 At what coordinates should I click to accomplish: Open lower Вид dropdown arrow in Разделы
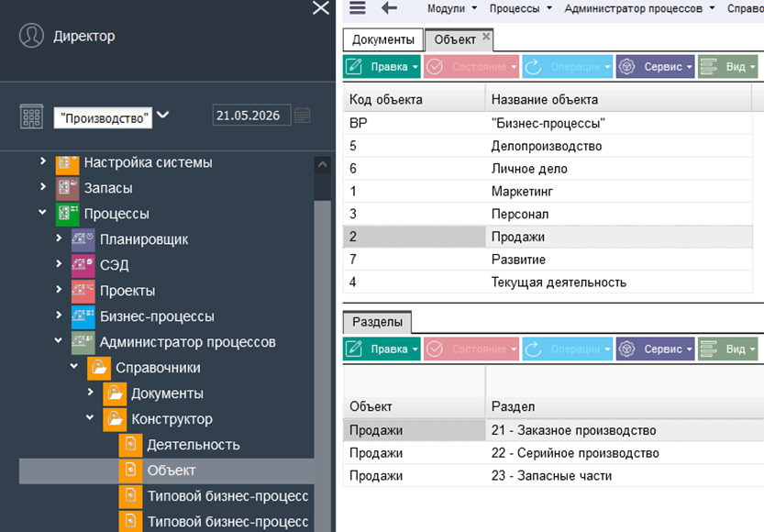click(x=752, y=349)
